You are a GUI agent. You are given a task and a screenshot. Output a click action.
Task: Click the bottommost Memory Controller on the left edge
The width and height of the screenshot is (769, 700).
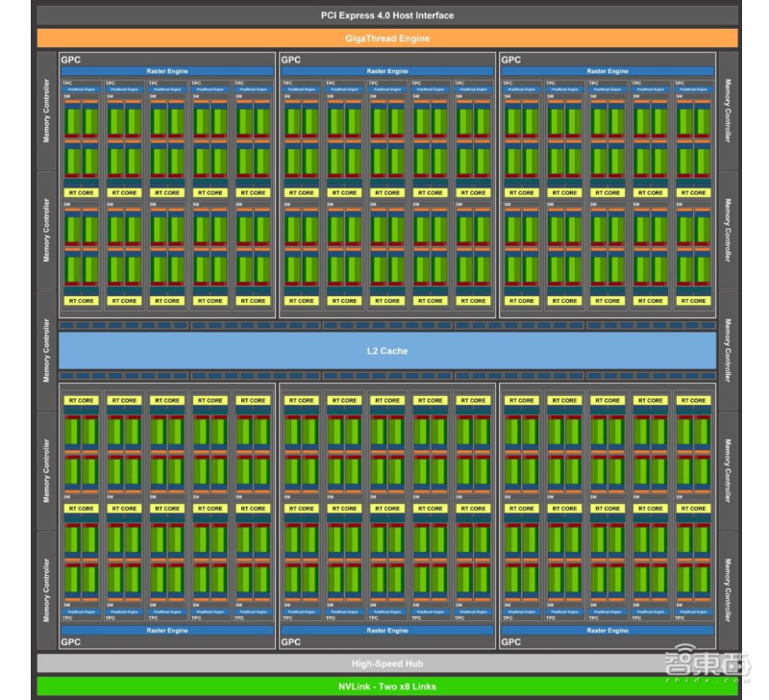coord(46,590)
